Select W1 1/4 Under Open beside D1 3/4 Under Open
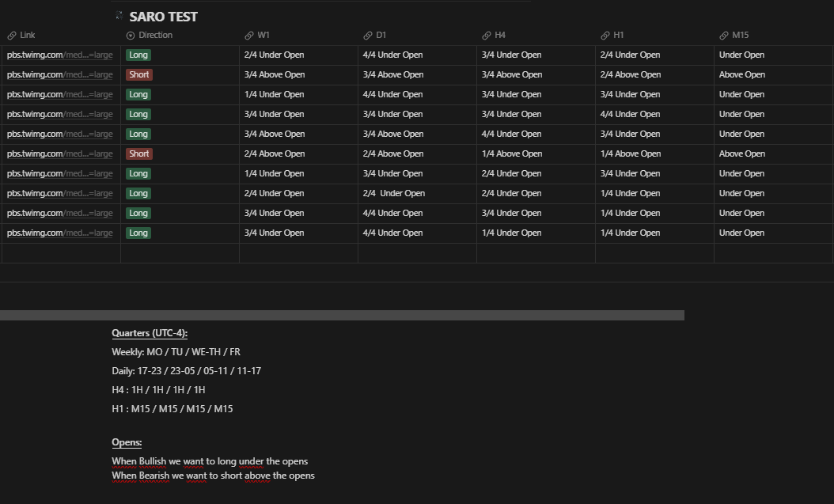 (298, 173)
